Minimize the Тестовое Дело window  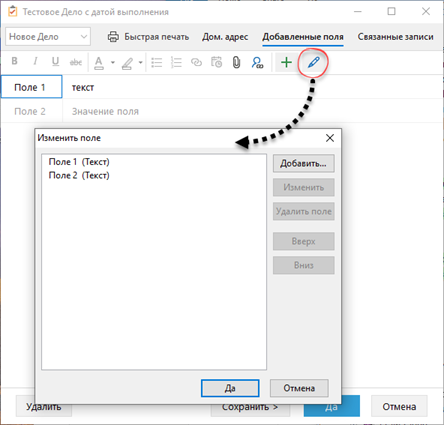358,11
